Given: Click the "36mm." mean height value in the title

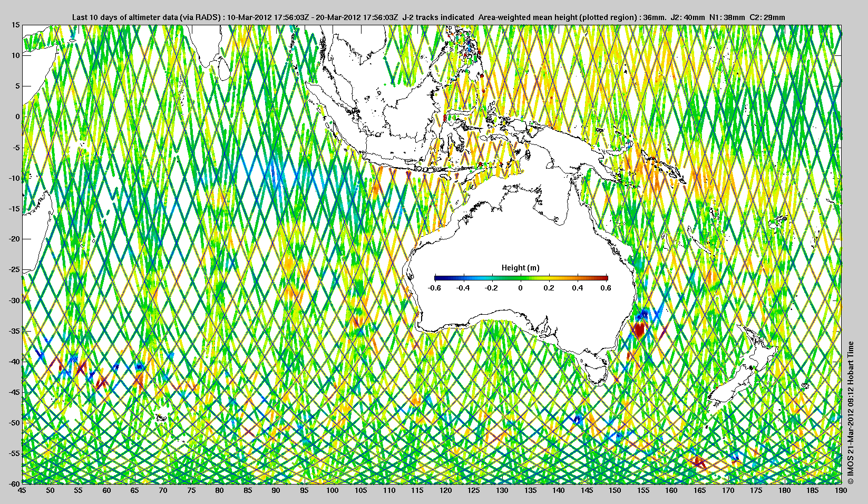Looking at the screenshot, I should [655, 17].
